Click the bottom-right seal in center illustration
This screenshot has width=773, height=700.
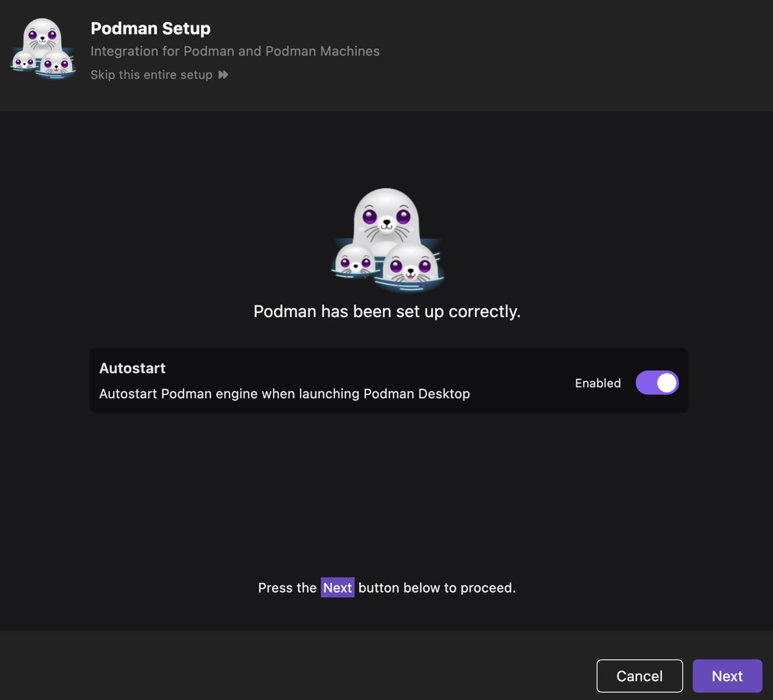pos(411,268)
